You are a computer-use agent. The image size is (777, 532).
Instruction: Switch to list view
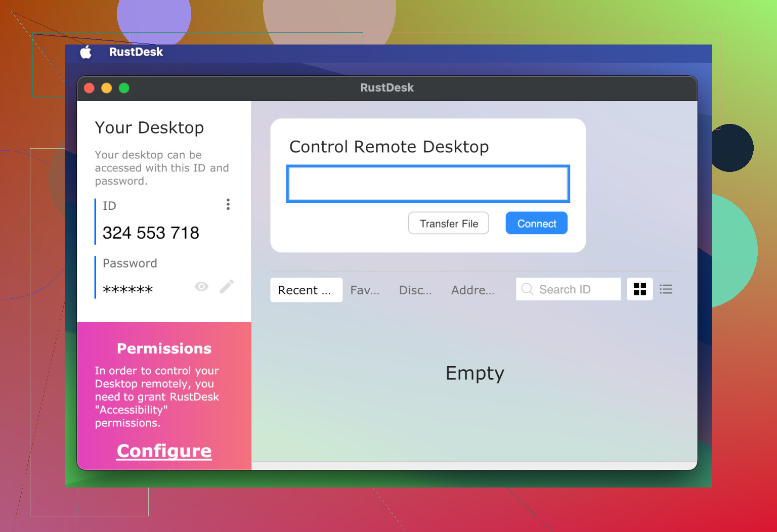[666, 289]
